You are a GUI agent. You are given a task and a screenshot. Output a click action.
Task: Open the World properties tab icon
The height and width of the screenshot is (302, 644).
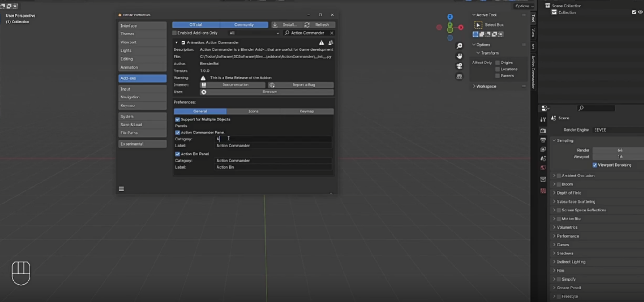pos(543,168)
